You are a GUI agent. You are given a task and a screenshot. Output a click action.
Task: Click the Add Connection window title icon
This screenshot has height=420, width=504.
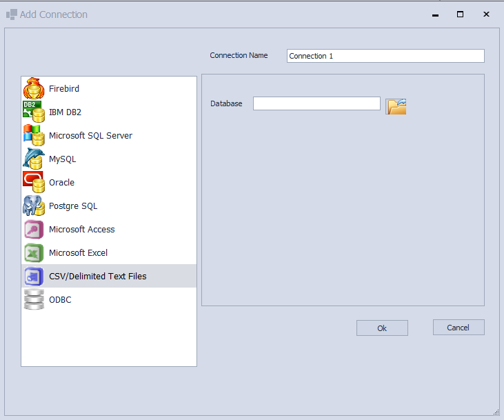(12, 14)
